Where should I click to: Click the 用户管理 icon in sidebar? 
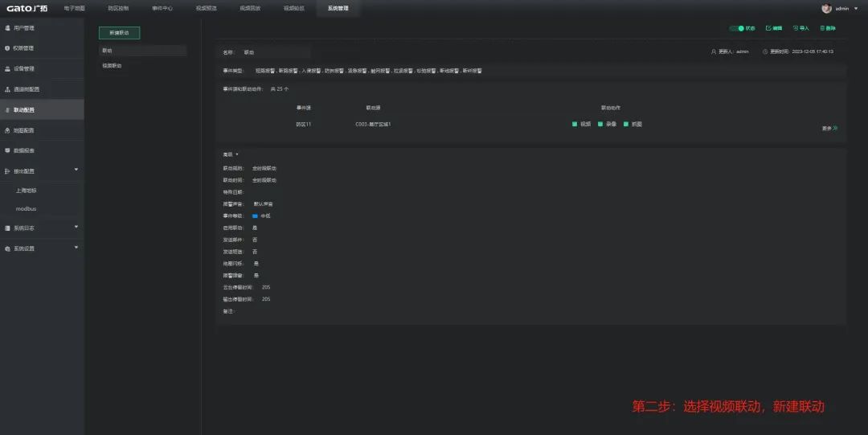tap(8, 28)
